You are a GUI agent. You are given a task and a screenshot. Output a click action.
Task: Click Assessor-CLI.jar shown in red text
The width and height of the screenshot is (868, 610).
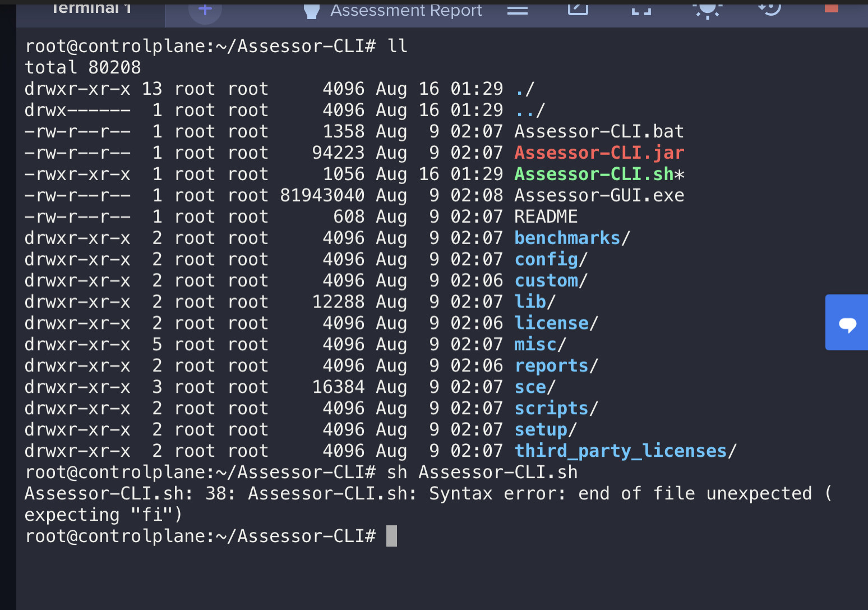click(x=599, y=152)
